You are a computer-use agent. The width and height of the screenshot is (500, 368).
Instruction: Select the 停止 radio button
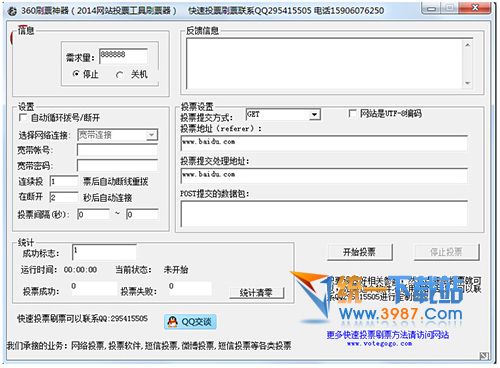pyautogui.click(x=76, y=74)
